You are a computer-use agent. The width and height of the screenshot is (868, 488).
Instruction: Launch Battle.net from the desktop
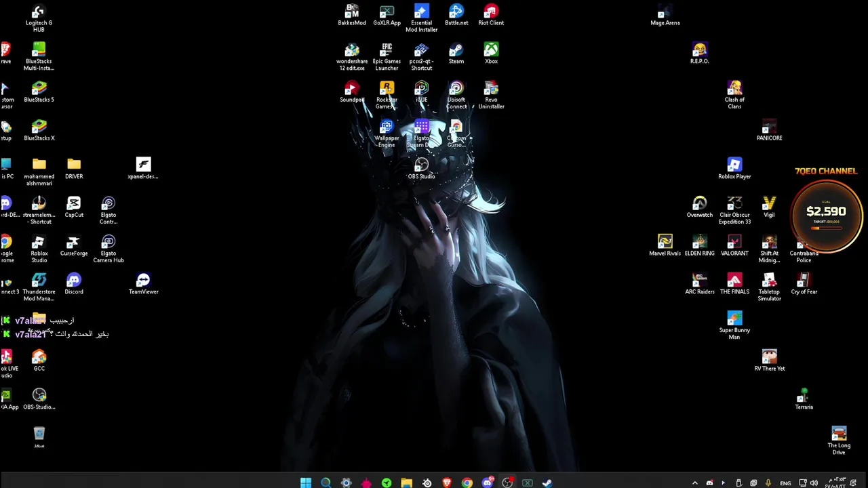coord(456,15)
